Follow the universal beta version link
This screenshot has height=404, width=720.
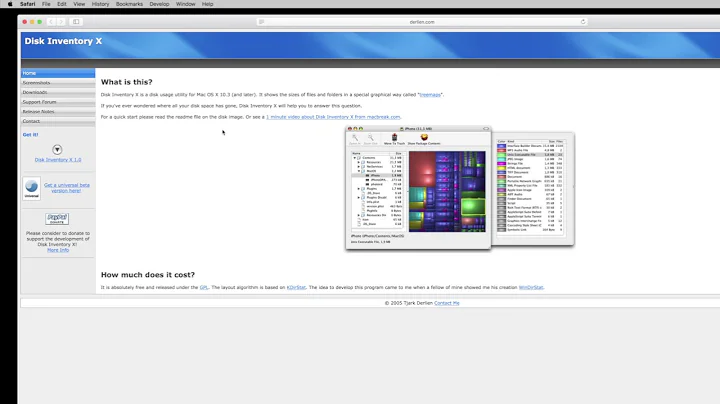67,188
